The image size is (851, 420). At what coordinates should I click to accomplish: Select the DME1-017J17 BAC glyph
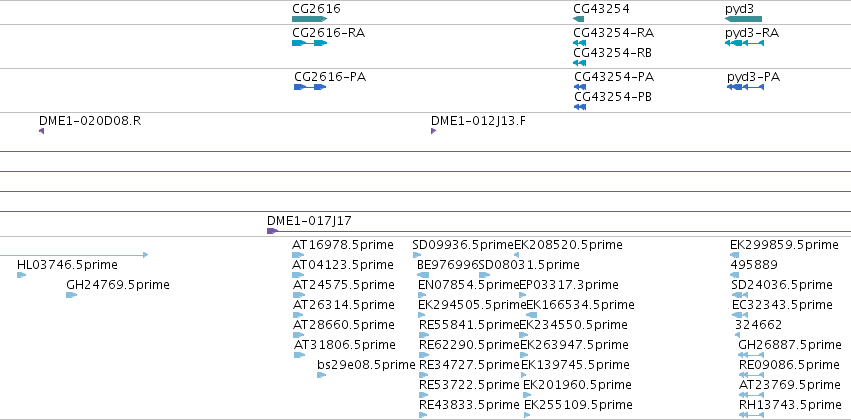point(559,231)
